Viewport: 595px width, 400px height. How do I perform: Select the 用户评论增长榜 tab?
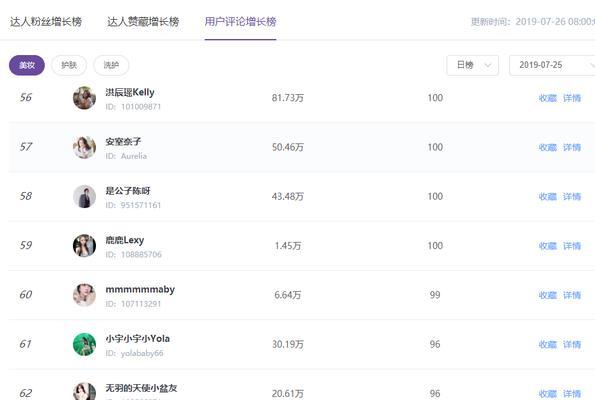(240, 22)
